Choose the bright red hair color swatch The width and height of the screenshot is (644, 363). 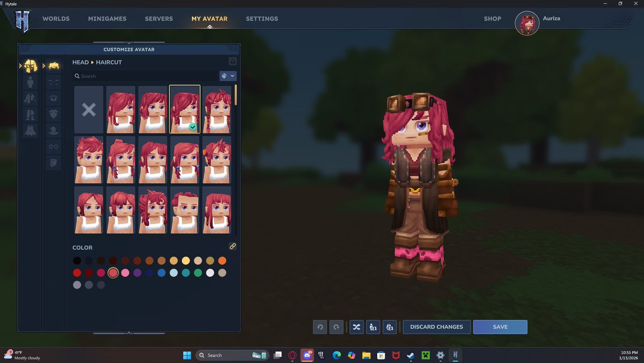tap(77, 273)
